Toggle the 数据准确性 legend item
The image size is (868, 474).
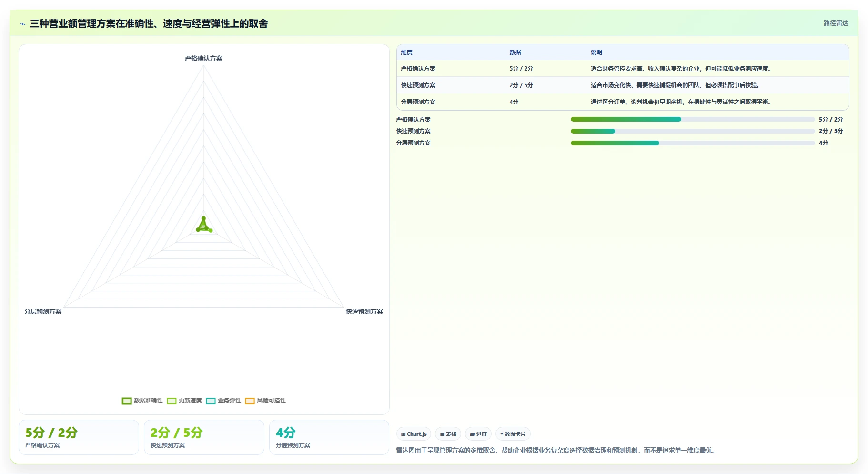(x=142, y=401)
